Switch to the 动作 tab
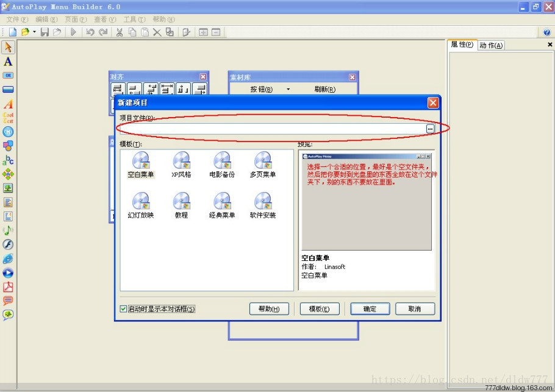555x392 pixels. [x=492, y=45]
